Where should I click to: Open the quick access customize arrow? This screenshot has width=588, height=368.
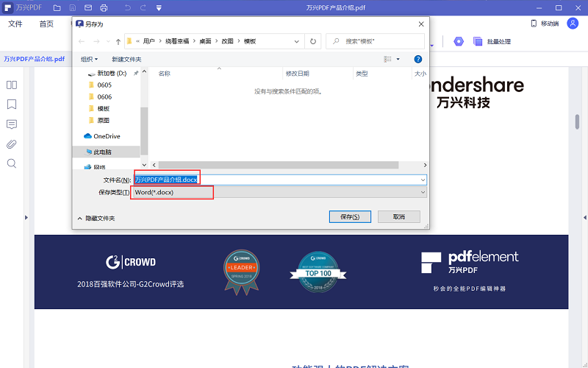[159, 8]
